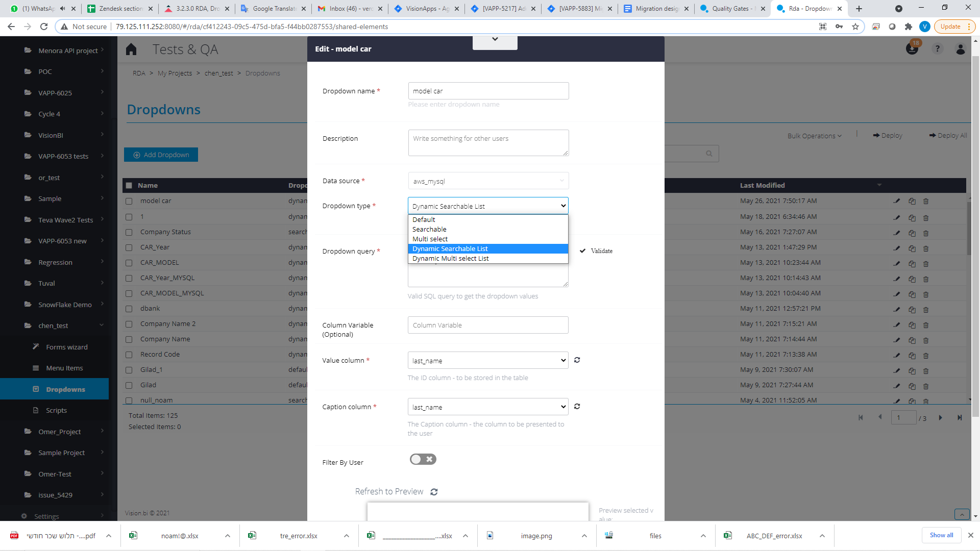Open the browser extensions puzzle icon
980x551 pixels.
click(x=908, y=27)
